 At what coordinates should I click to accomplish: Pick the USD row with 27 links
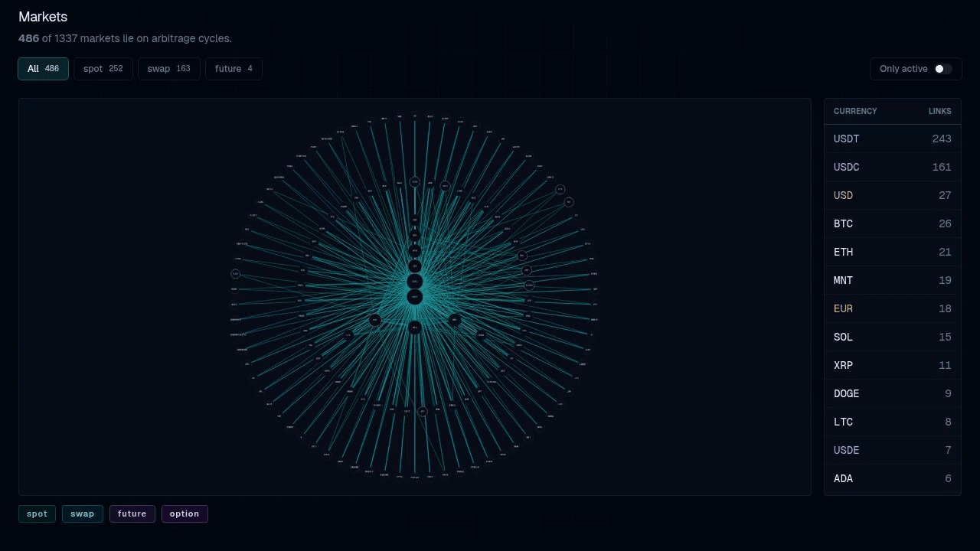(893, 196)
